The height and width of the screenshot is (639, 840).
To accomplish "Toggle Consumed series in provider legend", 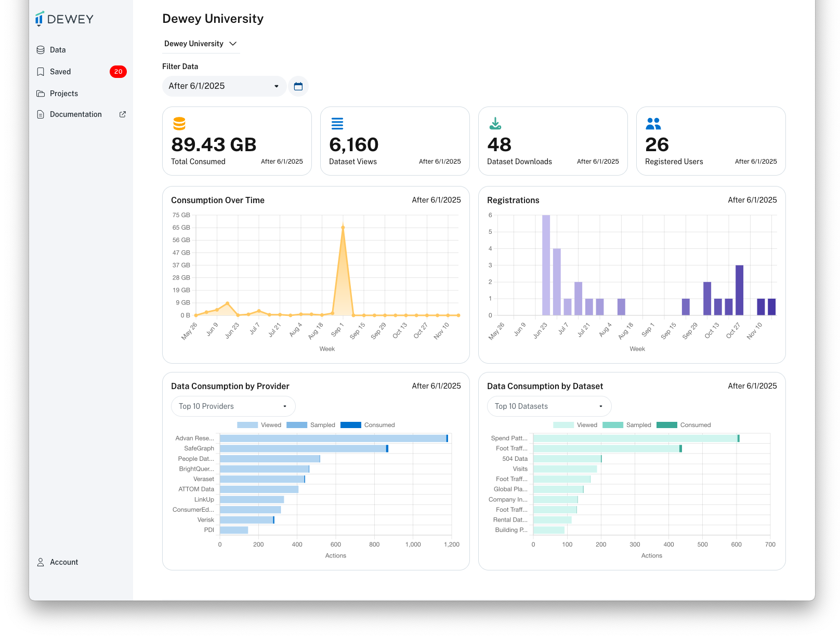I will (x=367, y=425).
